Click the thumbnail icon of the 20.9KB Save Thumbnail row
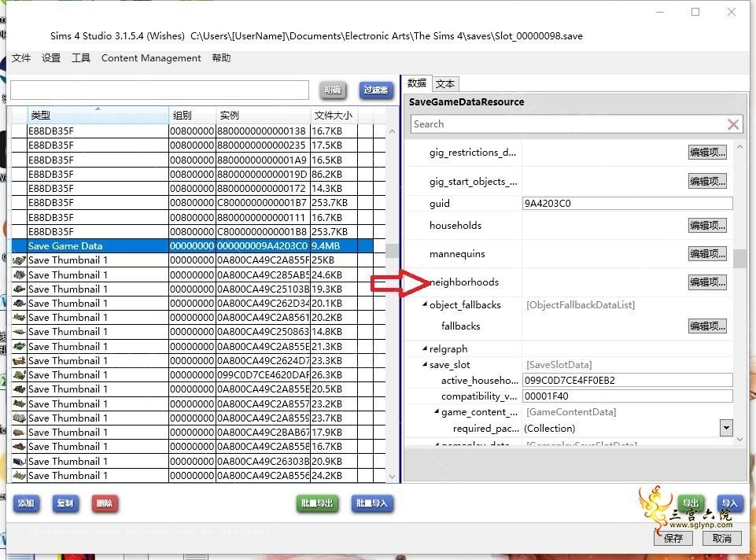This screenshot has height=560, width=756. (x=19, y=461)
